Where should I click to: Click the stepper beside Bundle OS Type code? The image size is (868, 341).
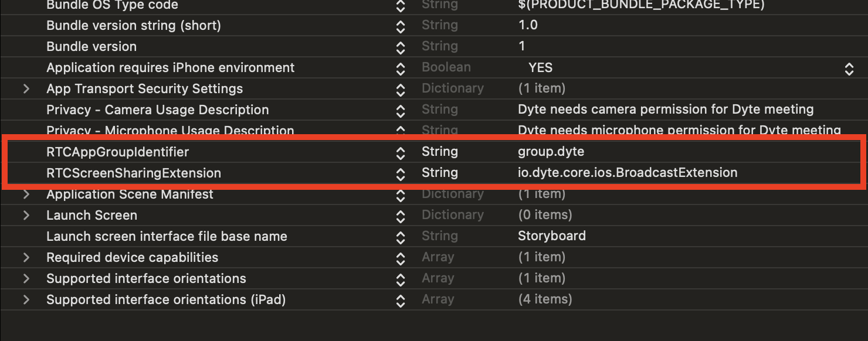401,6
